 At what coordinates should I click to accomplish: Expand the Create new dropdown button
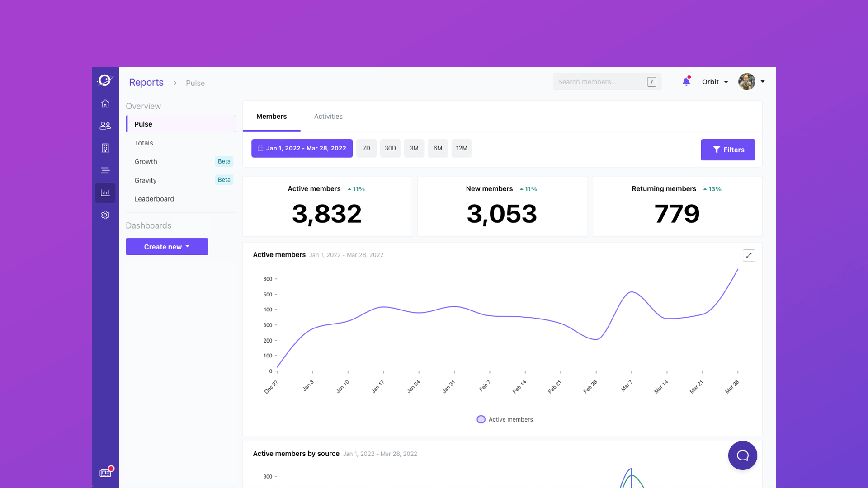click(x=167, y=247)
